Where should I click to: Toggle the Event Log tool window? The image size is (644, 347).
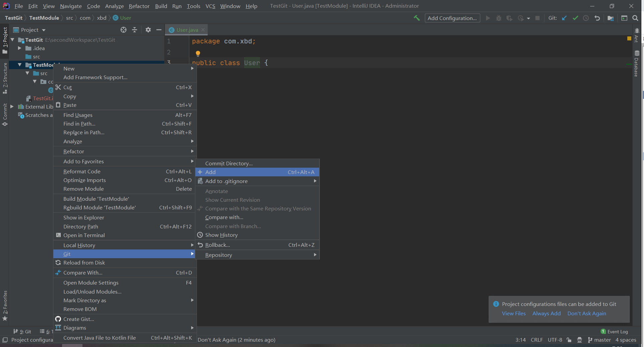pos(614,331)
